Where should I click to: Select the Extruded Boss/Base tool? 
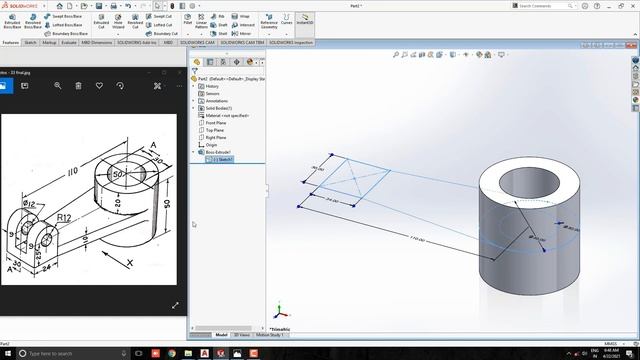point(12,21)
